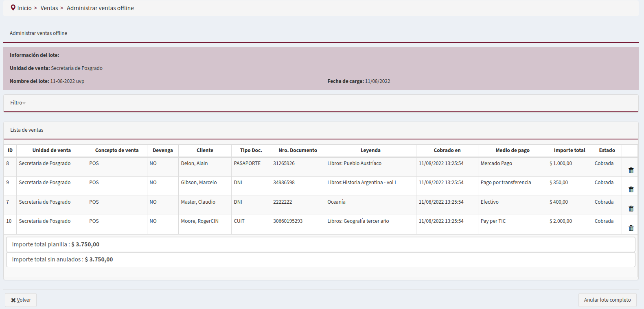Click Libros: Geografía tercer año legend
The image size is (644, 309).
pyautogui.click(x=358, y=221)
